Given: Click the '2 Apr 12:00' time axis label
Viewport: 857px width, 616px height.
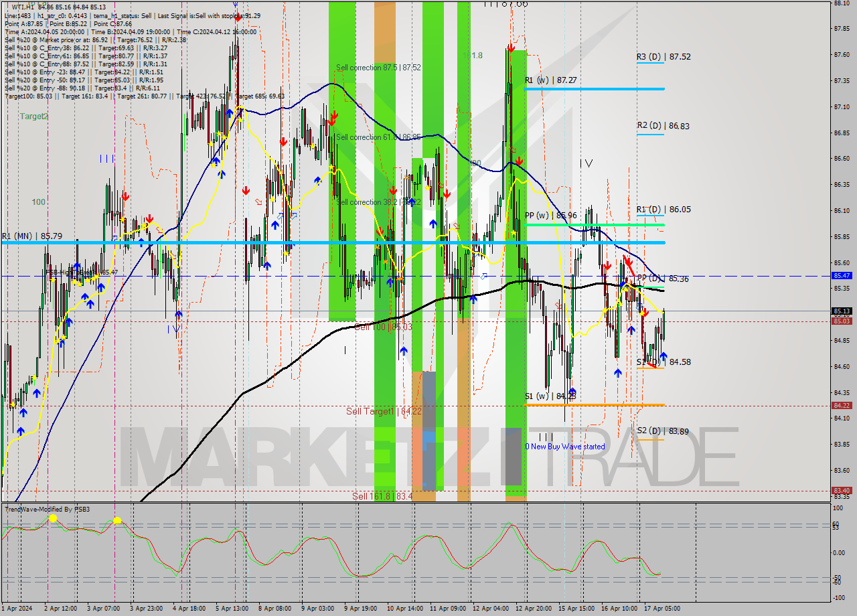Looking at the screenshot, I should (61, 609).
